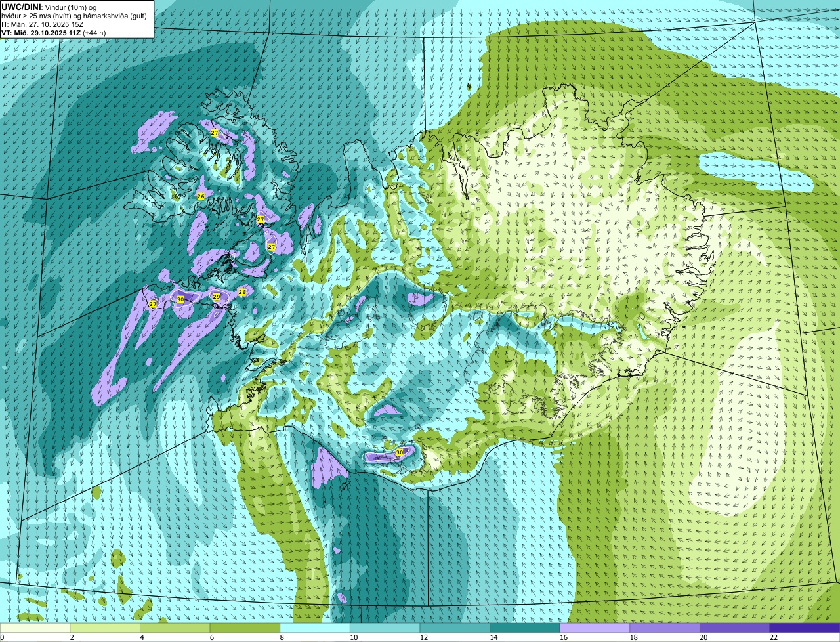Click the 18–20 m/s purple legend swatch
Viewport: 840px width, 642px height.
click(x=665, y=628)
